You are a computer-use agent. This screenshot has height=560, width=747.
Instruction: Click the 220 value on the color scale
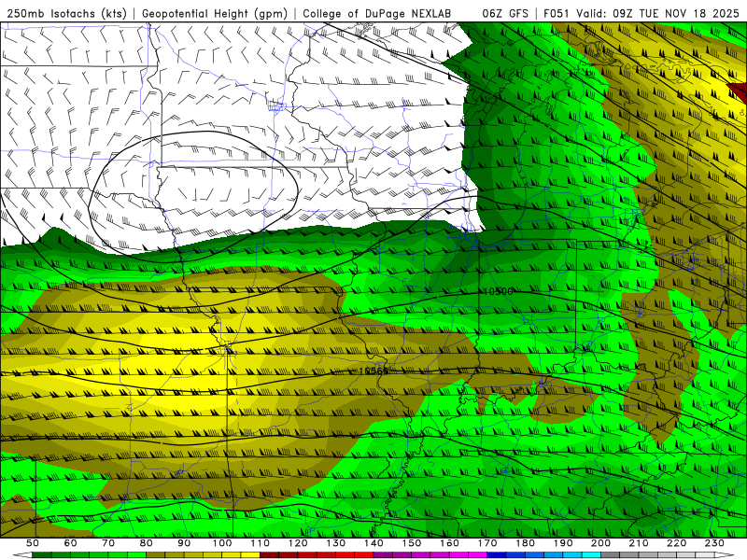pyautogui.click(x=677, y=543)
